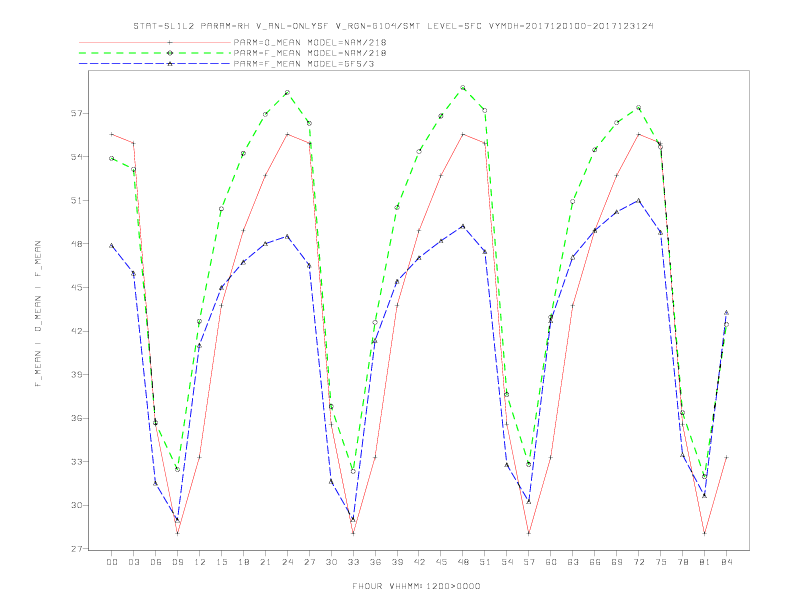Click x-axis forecast hour label 12

pyautogui.click(x=200, y=562)
